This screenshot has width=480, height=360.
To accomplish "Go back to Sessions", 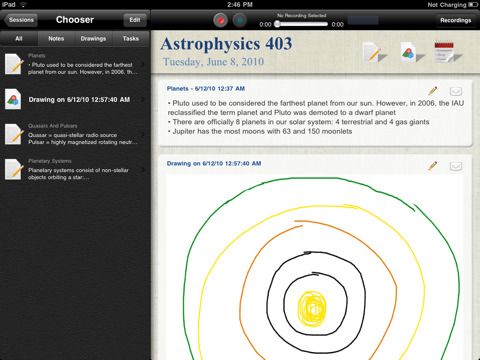I will click(21, 20).
